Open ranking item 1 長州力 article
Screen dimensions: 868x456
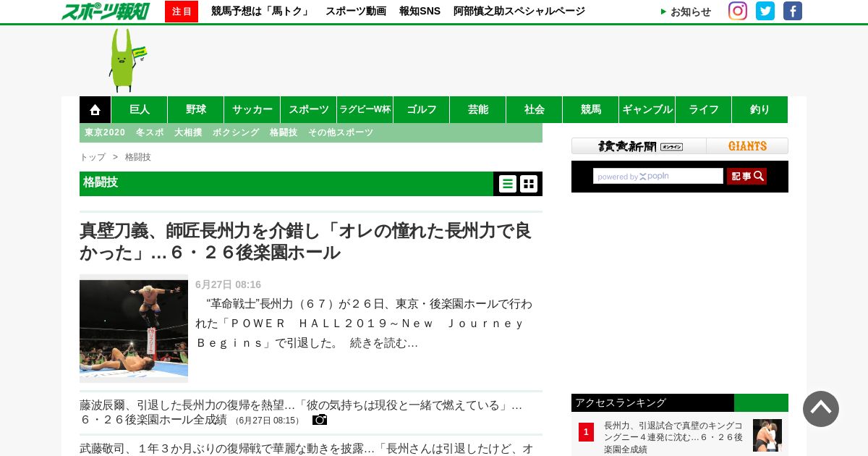673,437
